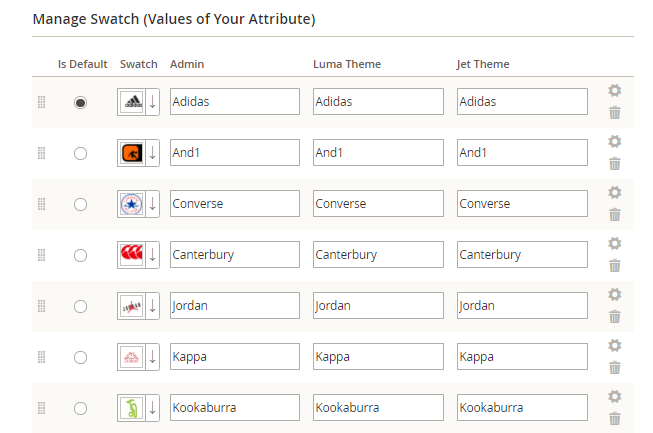Image resolution: width=653 pixels, height=433 pixels.
Task: Expand the Canterbury swatch dropdown arrow
Action: (152, 255)
